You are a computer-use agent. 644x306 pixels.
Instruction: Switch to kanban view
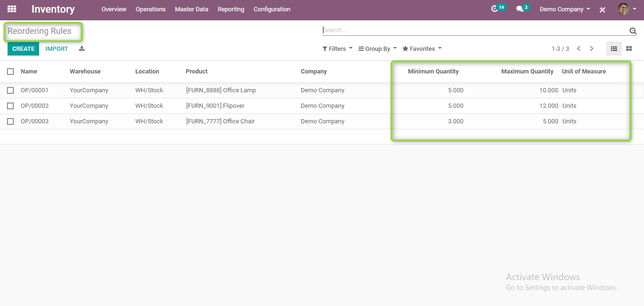(629, 48)
